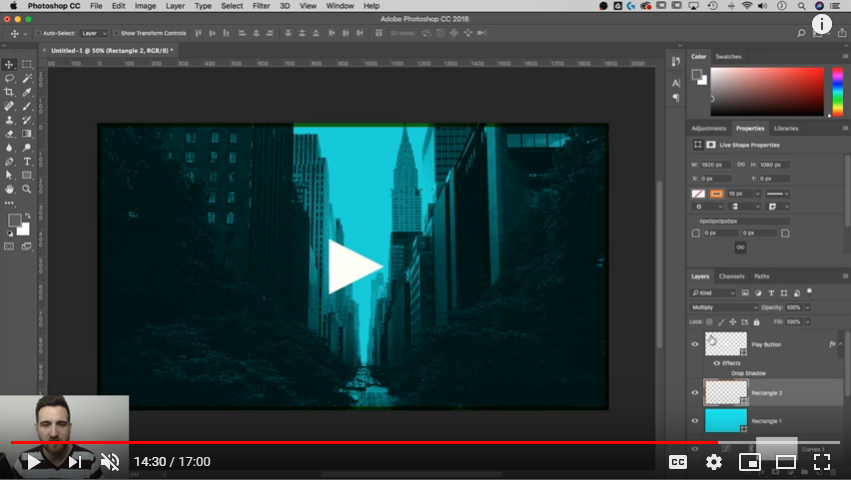This screenshot has height=480, width=851.
Task: Click the link width and height icon
Action: pos(741,165)
